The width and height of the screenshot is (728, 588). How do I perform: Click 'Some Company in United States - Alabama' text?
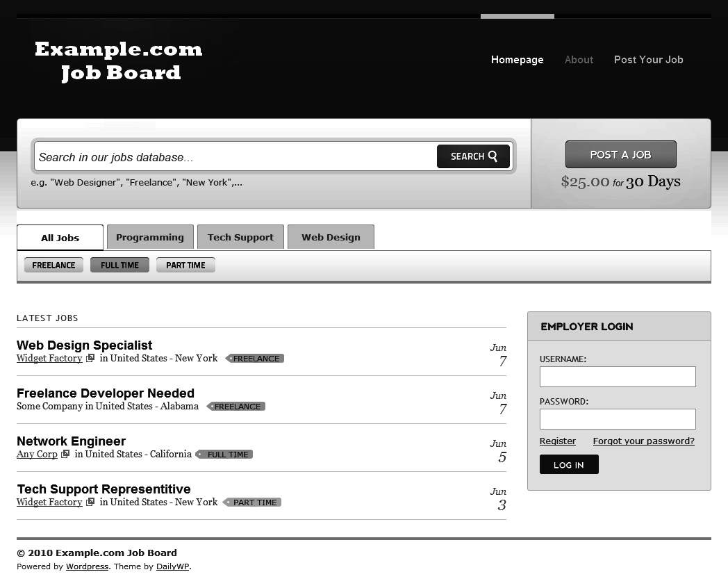click(x=108, y=406)
